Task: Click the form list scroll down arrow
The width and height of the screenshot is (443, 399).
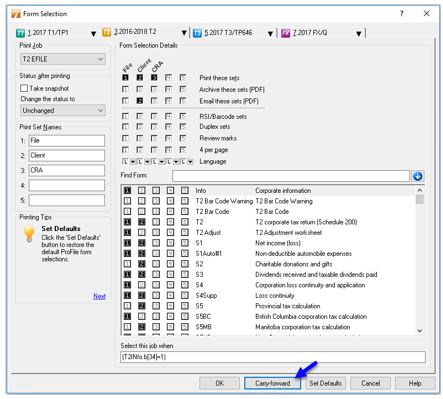Action: 420,331
